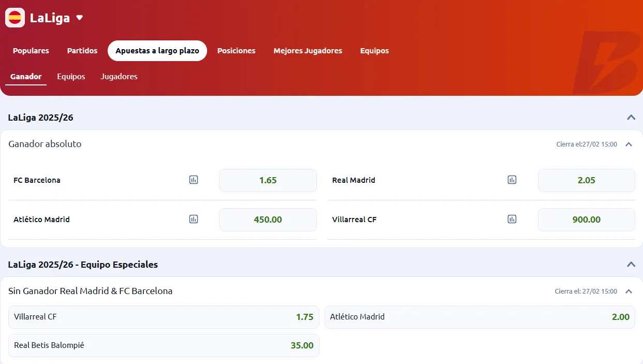Switch to the Populares tab
The height and width of the screenshot is (364, 643).
coord(31,51)
